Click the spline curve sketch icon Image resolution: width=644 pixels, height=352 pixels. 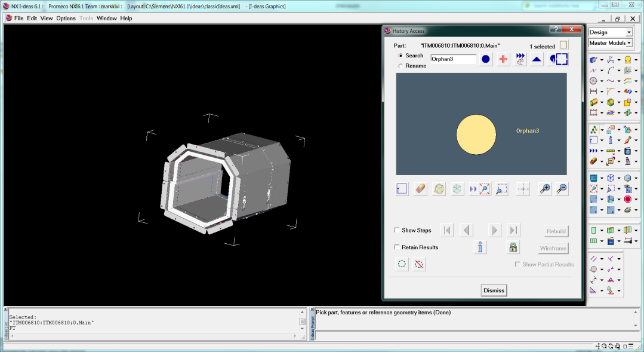(x=611, y=81)
